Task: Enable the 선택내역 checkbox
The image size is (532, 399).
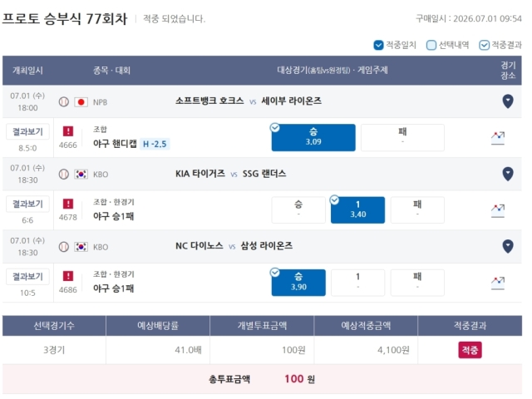Action: [431, 45]
